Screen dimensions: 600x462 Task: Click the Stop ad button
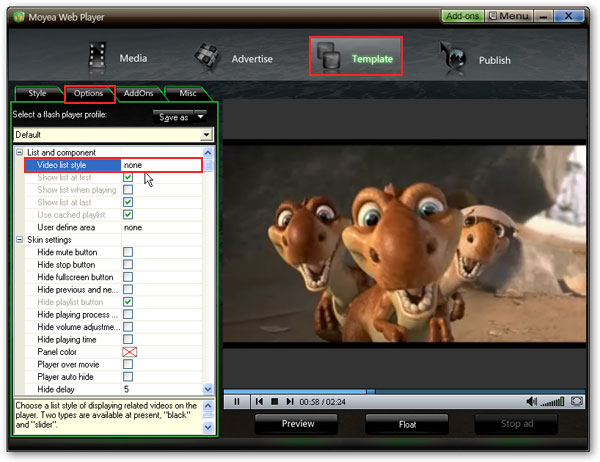click(516, 424)
